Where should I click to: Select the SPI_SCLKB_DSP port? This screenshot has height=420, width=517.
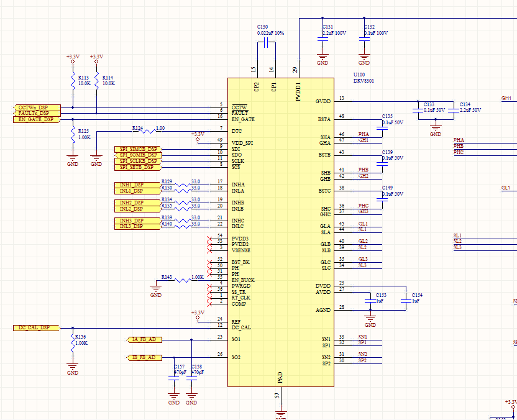click(x=138, y=161)
